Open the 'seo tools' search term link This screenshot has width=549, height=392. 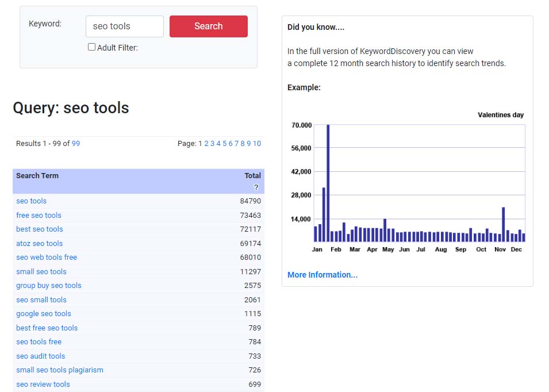pyautogui.click(x=31, y=201)
